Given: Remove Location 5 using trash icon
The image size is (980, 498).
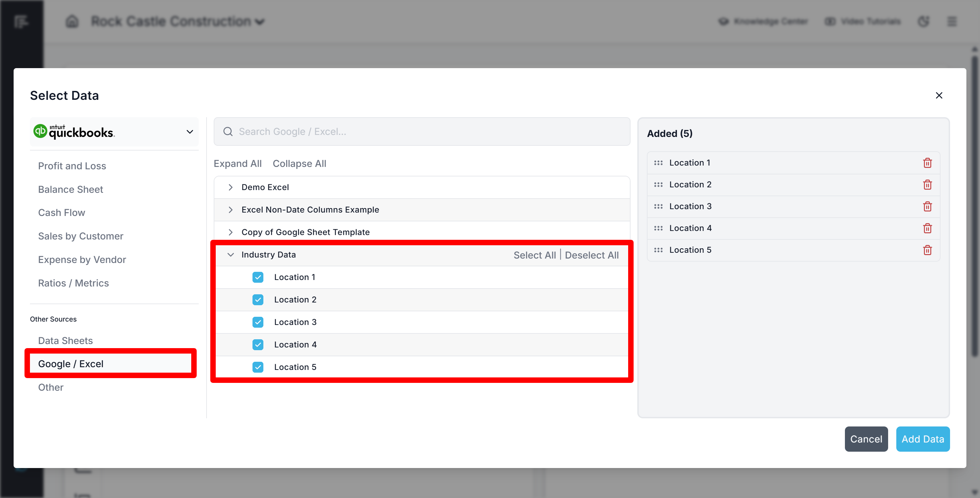Looking at the screenshot, I should pos(927,250).
